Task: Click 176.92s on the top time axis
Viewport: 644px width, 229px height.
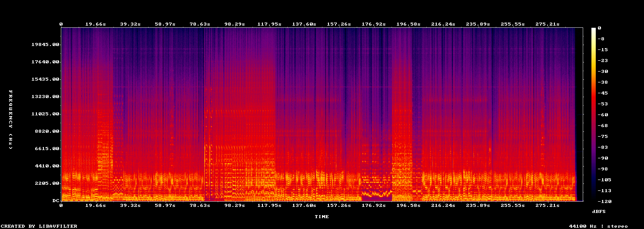Action: (373, 24)
